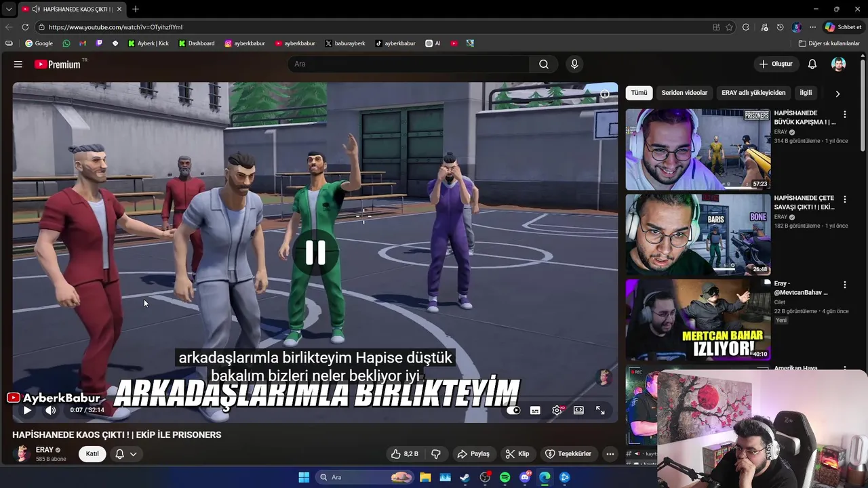The height and width of the screenshot is (488, 868).
Task: Click Windows taskbar search box Ara
Action: click(365, 477)
